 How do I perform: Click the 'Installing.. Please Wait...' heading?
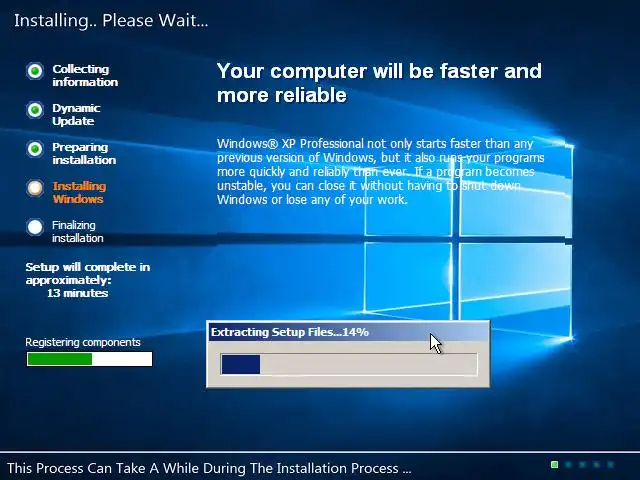tap(111, 20)
